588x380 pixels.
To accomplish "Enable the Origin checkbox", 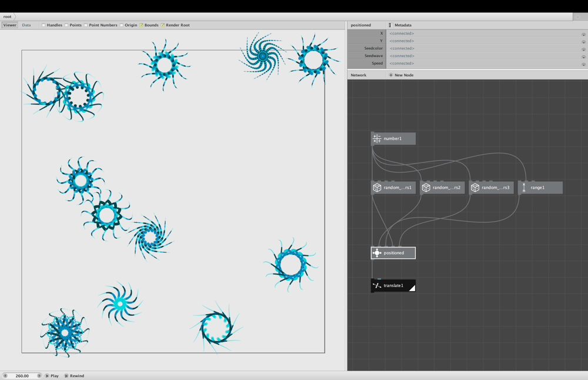I will pos(122,25).
